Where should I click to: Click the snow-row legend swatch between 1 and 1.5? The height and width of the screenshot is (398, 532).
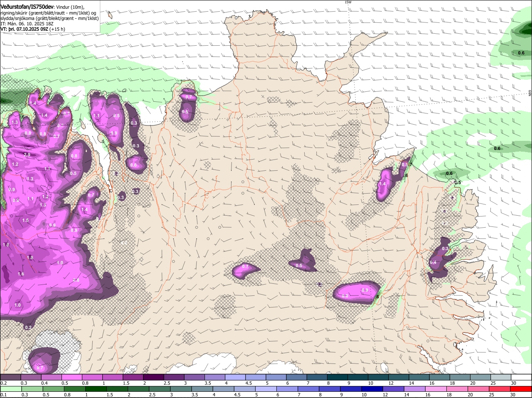tap(112, 377)
